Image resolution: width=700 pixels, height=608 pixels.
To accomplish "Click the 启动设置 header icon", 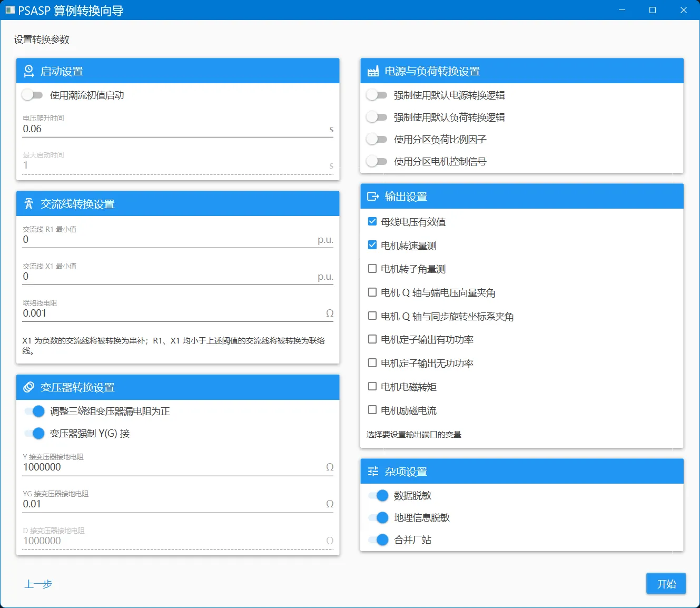I will pyautogui.click(x=29, y=71).
